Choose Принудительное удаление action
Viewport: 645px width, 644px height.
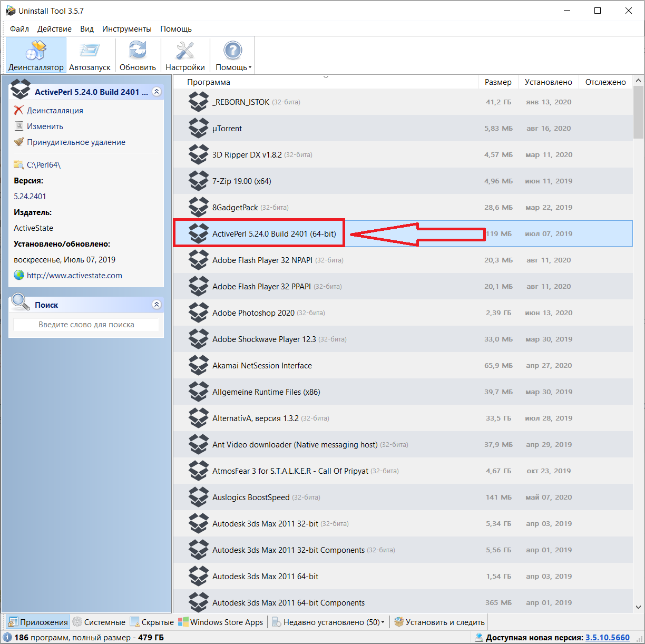click(x=76, y=142)
